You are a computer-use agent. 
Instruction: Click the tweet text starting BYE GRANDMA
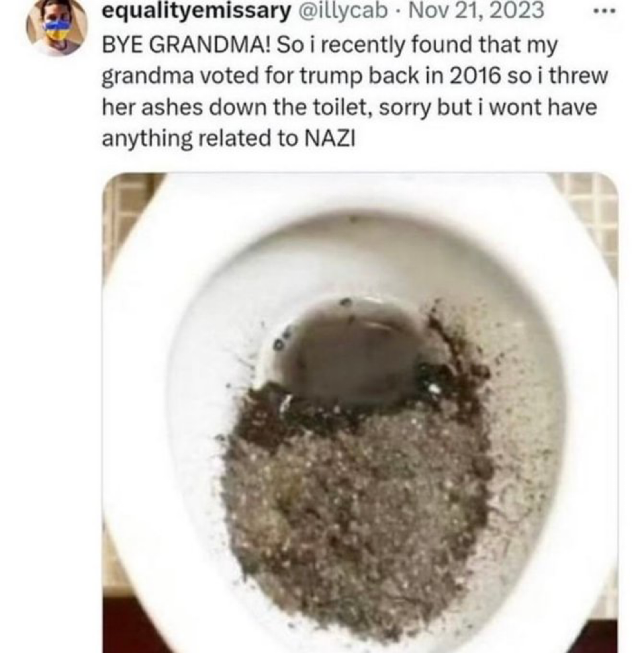point(355,91)
